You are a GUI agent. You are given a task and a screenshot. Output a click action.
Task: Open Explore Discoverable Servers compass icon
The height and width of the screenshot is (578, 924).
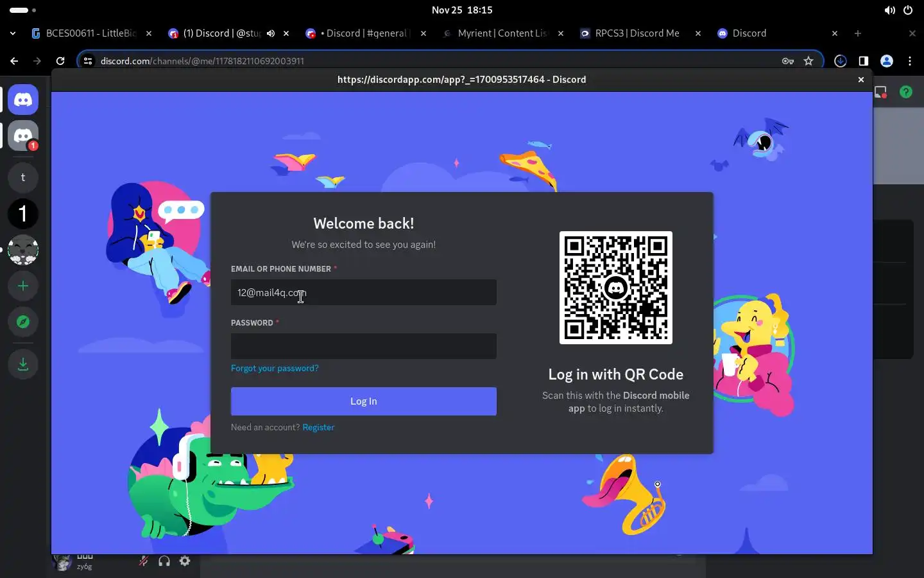(x=23, y=322)
